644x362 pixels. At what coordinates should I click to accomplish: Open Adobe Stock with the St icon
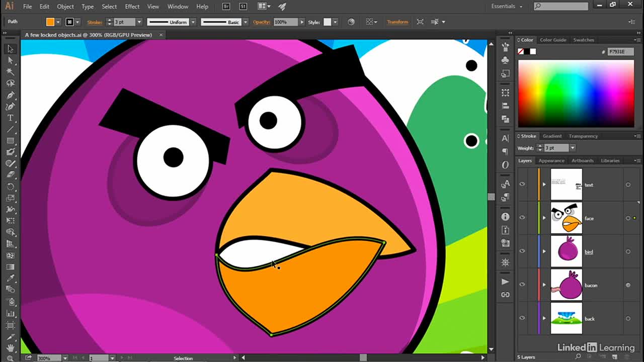coord(243,7)
